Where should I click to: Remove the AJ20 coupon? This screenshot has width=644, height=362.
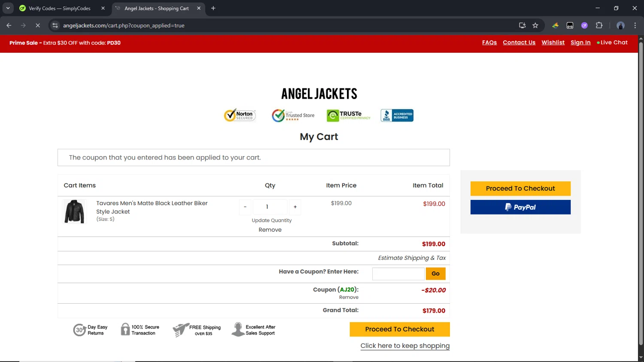point(349,297)
